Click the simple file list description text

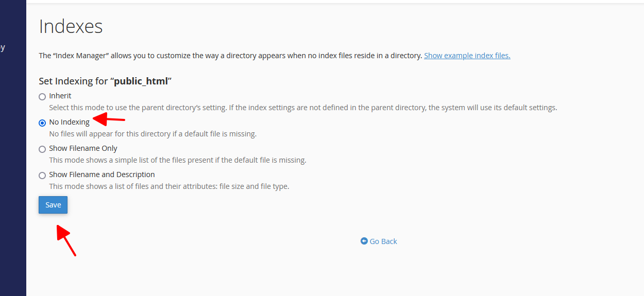[177, 161]
